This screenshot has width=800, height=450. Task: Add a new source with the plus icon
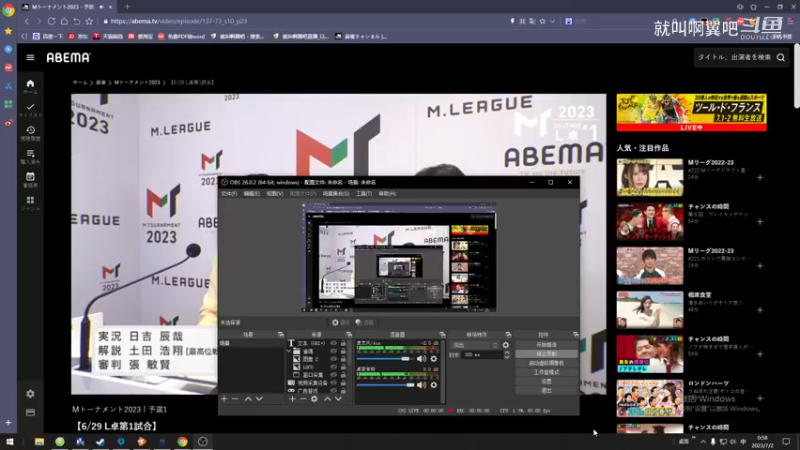[x=292, y=398]
